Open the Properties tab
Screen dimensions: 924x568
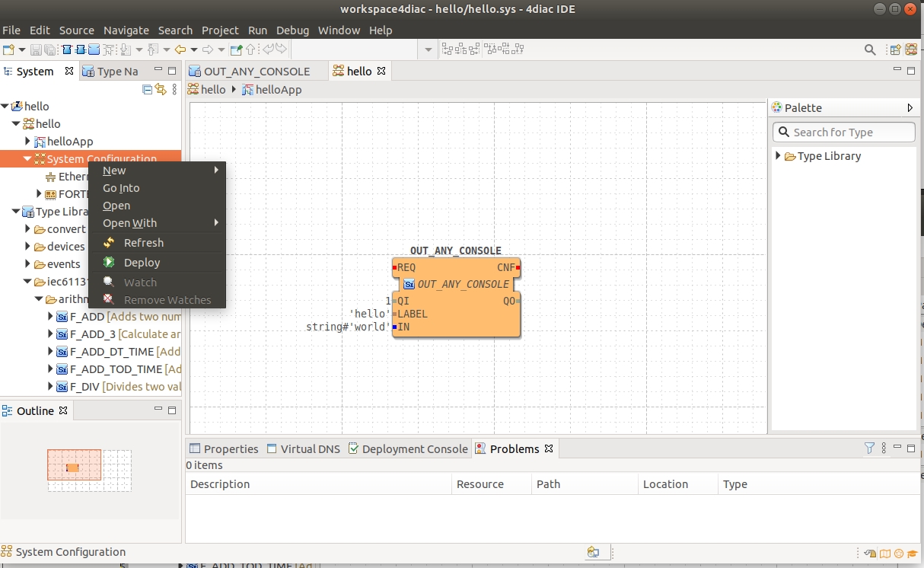pos(224,448)
